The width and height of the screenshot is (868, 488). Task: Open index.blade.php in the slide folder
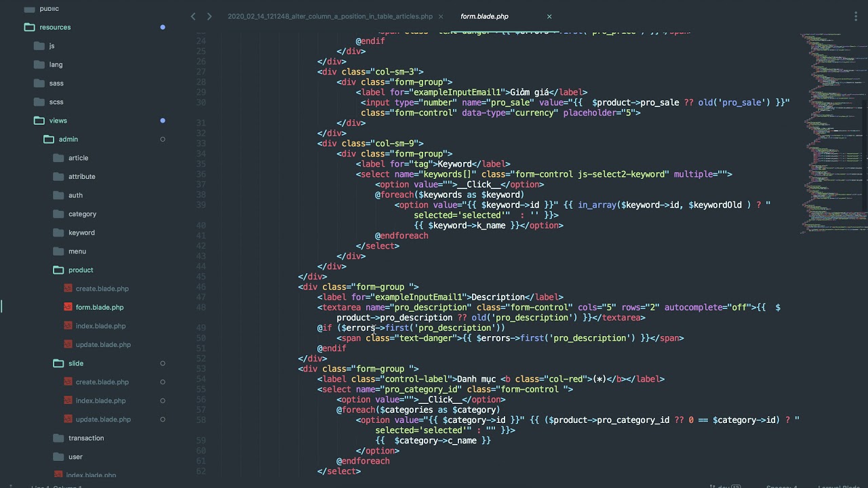[101, 401]
